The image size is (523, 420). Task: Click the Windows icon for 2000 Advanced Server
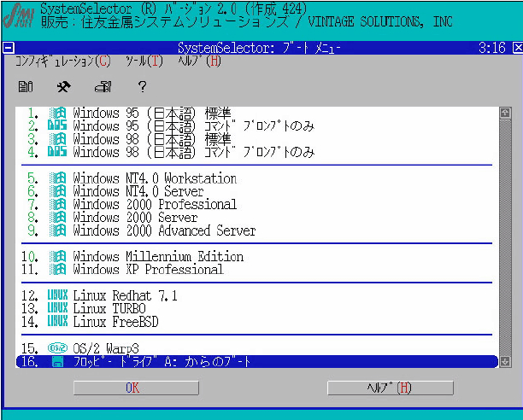coord(57,230)
